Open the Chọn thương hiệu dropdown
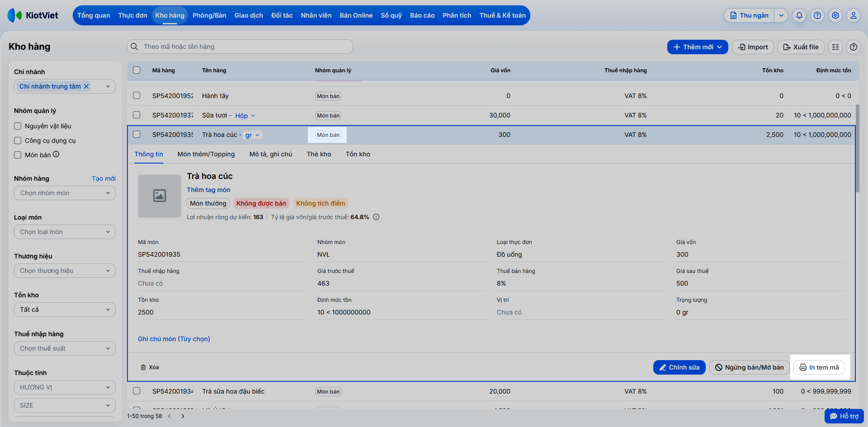The height and width of the screenshot is (427, 868). (65, 271)
